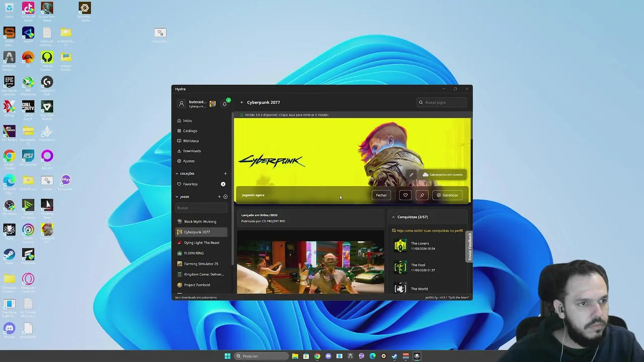Click the 'Sem downloads em andamento' status
Image resolution: width=644 pixels, height=362 pixels.
(196, 297)
